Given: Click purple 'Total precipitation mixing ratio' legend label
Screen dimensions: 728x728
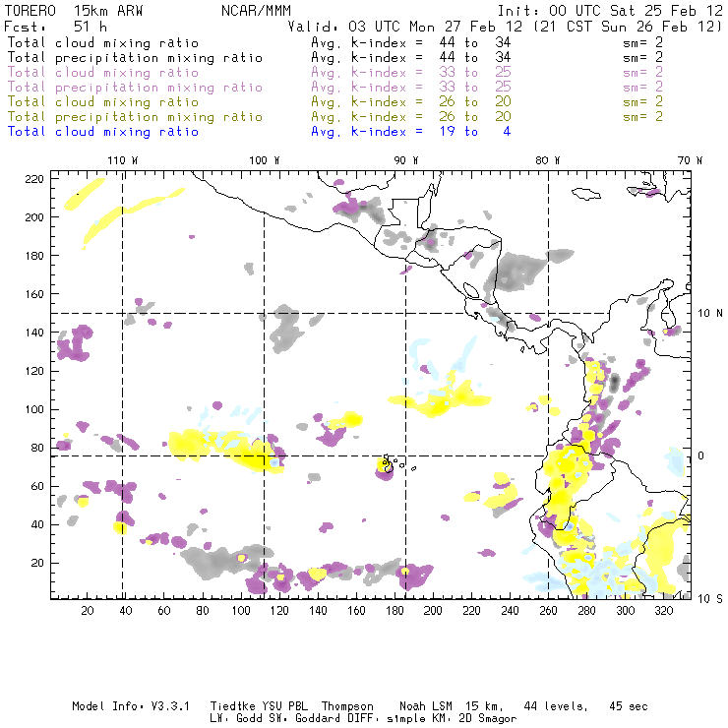Looking at the screenshot, I should (135, 88).
